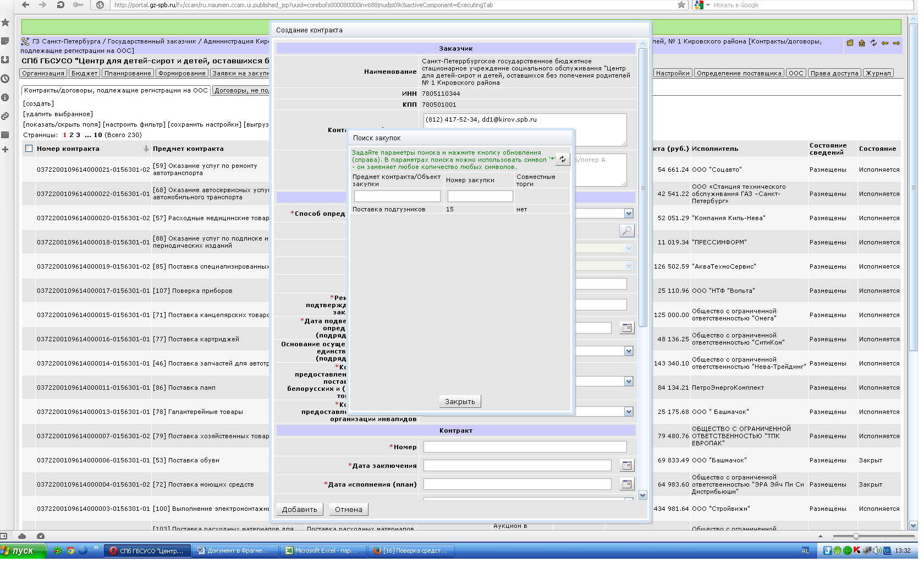This screenshot has height=578, width=924.
Task: Open the Бюджет menu tab
Action: tap(84, 73)
